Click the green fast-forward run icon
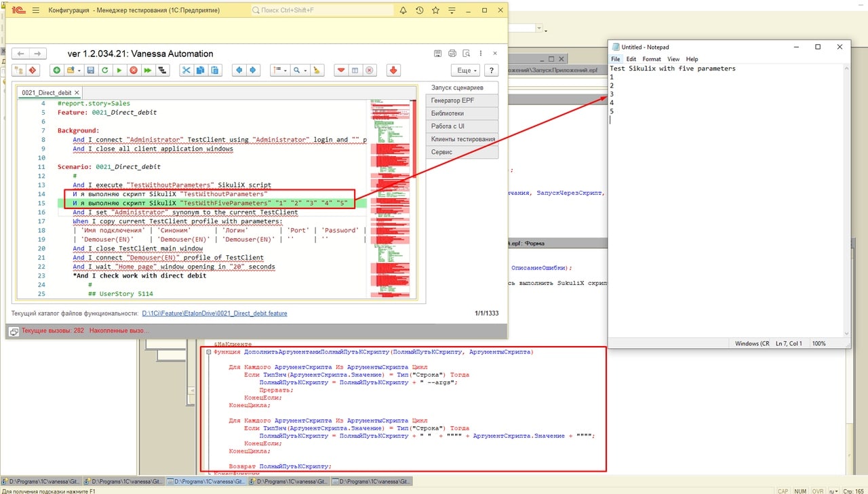Viewport: 868px width, 494px height. [147, 70]
